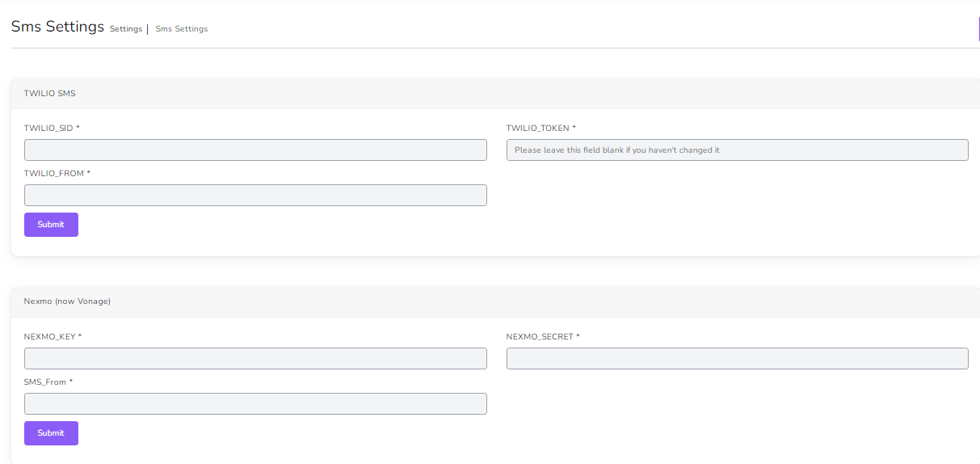Select the TWILIO_FROM text box
Image resolution: width=980 pixels, height=464 pixels.
coord(255,195)
